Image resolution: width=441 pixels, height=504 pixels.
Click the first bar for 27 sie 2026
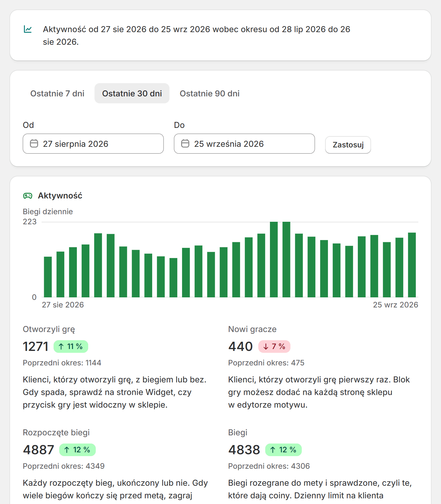click(48, 277)
